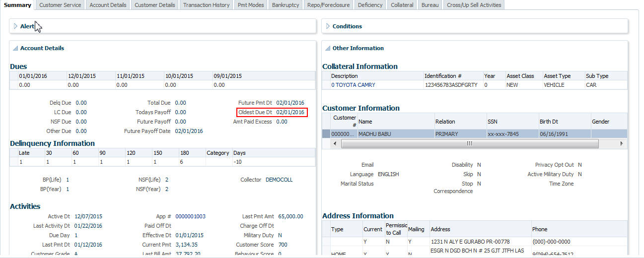The width and height of the screenshot is (644, 258).
Task: Click the Collector value DEMOCOLL
Action: (279, 180)
